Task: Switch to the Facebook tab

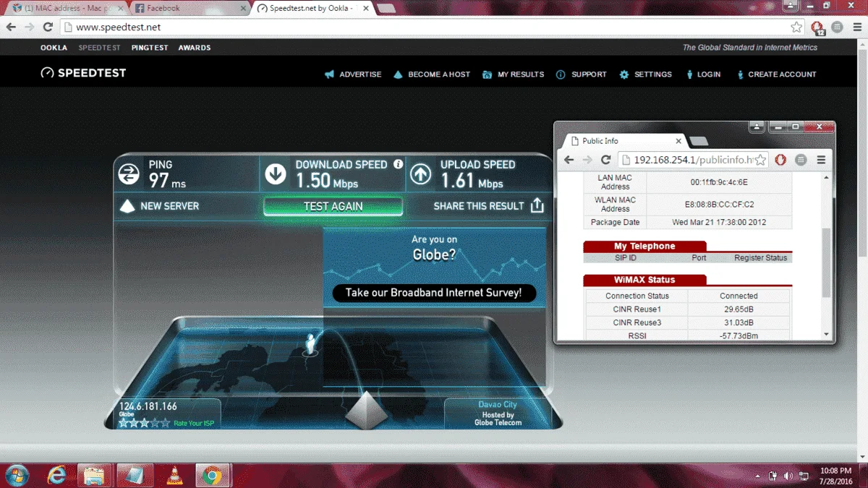Action: point(190,8)
